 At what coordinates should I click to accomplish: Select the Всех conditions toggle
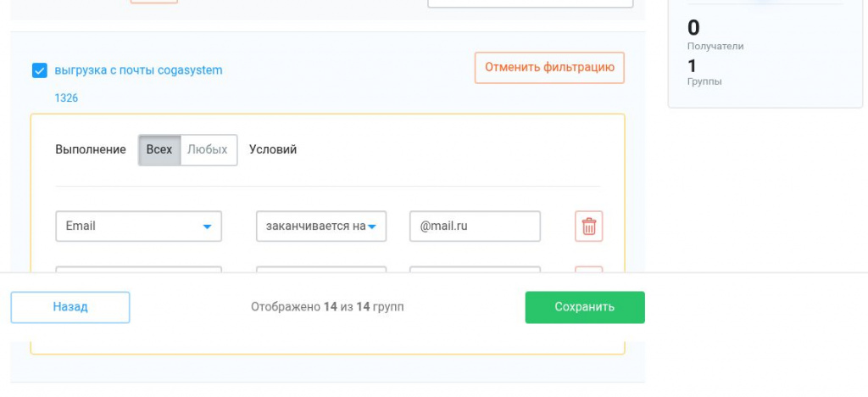coord(159,149)
